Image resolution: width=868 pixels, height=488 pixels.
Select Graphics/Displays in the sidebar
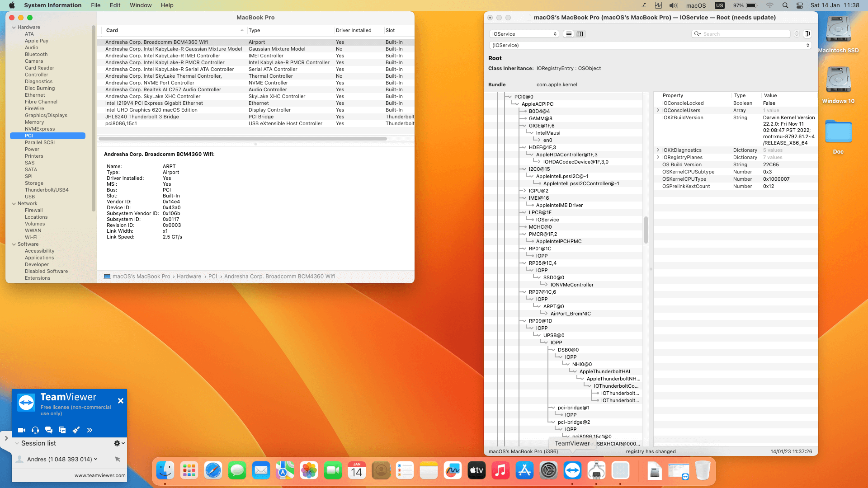pyautogui.click(x=46, y=115)
